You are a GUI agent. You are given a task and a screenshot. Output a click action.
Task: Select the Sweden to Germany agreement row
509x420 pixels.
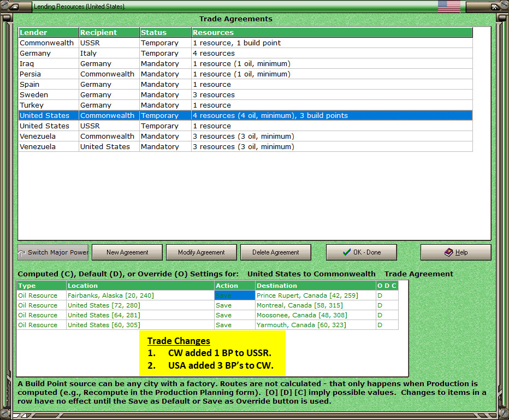[x=245, y=95]
